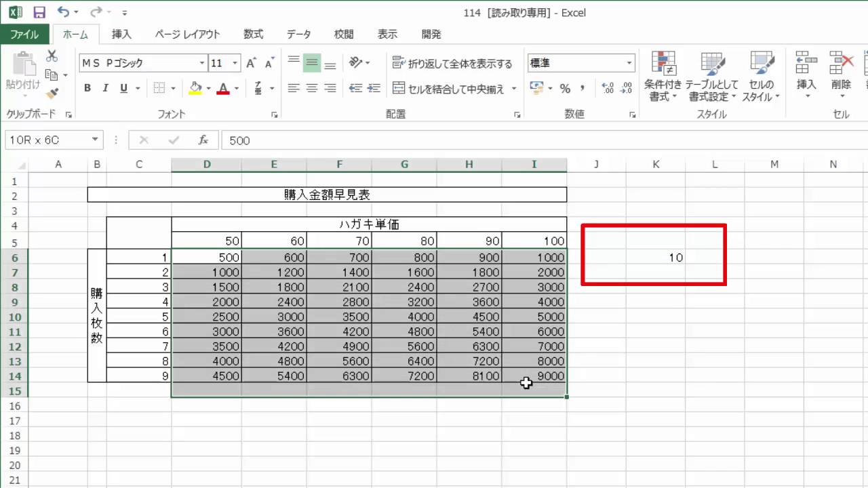
Task: Click the Copy icon in clipboard group
Action: [x=52, y=75]
